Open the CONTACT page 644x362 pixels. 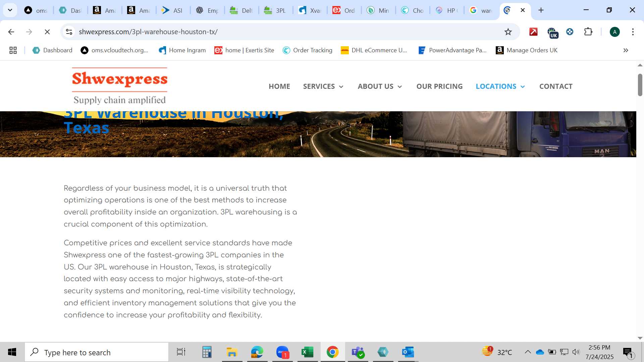556,86
